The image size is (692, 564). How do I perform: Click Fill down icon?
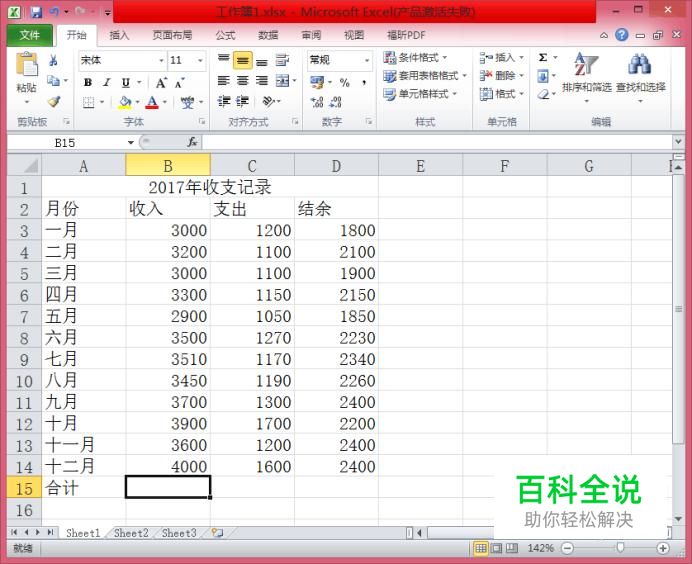543,76
